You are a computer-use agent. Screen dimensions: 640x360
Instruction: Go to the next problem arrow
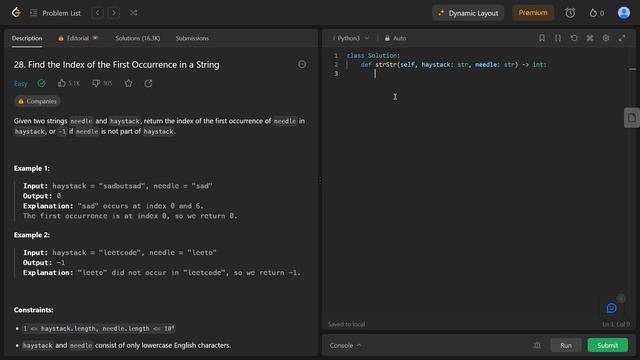[x=114, y=13]
